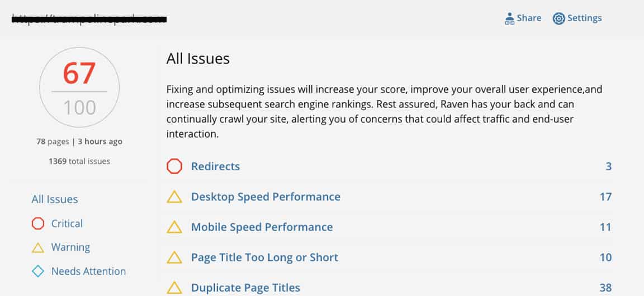Click the Duplicate Page Titles count 38
The height and width of the screenshot is (296, 644).
coord(606,288)
